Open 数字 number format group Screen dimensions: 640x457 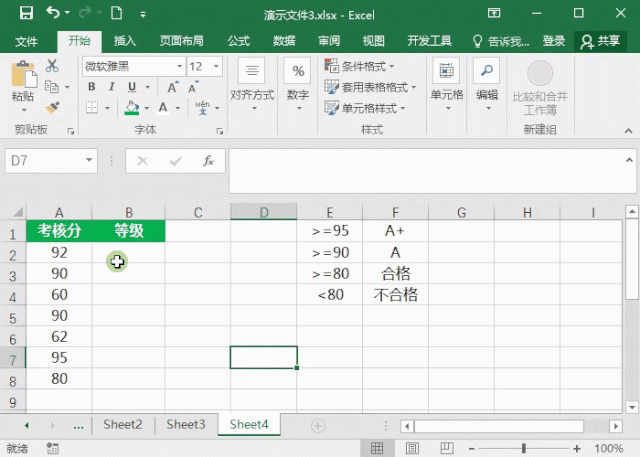[298, 85]
